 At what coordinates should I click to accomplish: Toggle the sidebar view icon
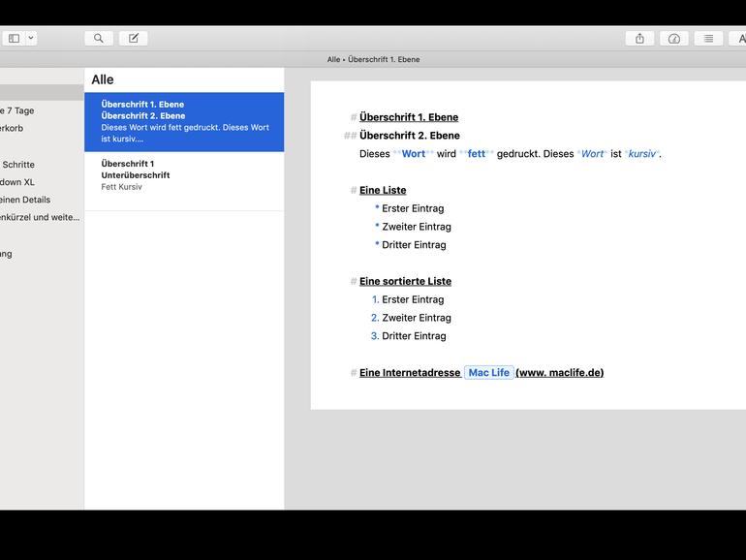(x=14, y=39)
